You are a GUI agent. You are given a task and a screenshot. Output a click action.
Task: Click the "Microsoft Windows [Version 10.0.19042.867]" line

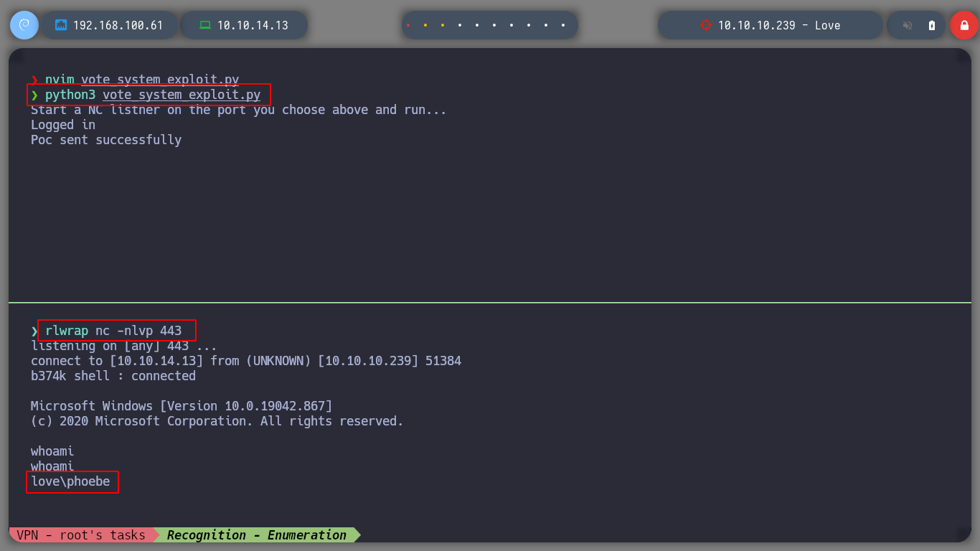182,406
